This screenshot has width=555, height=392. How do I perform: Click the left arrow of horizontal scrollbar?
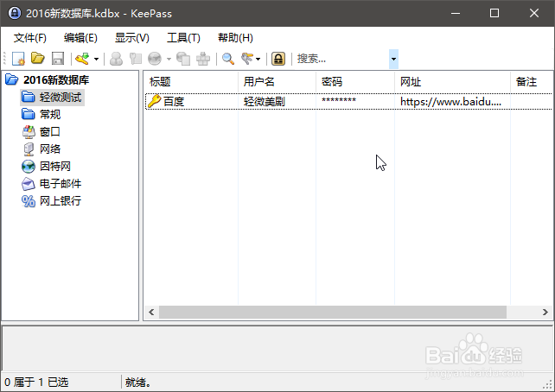pyautogui.click(x=151, y=312)
